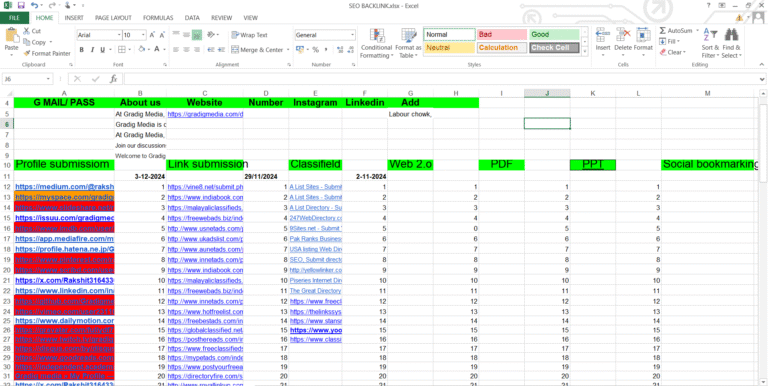The image size is (768, 386).
Task: Collapse the ribbon arrow
Action: [x=762, y=65]
